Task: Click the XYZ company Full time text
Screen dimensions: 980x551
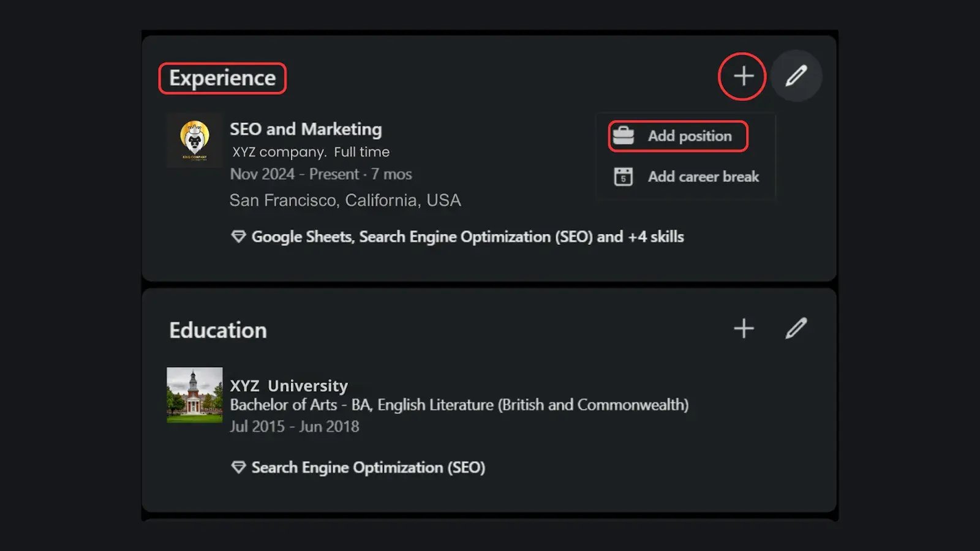Action: (x=311, y=152)
